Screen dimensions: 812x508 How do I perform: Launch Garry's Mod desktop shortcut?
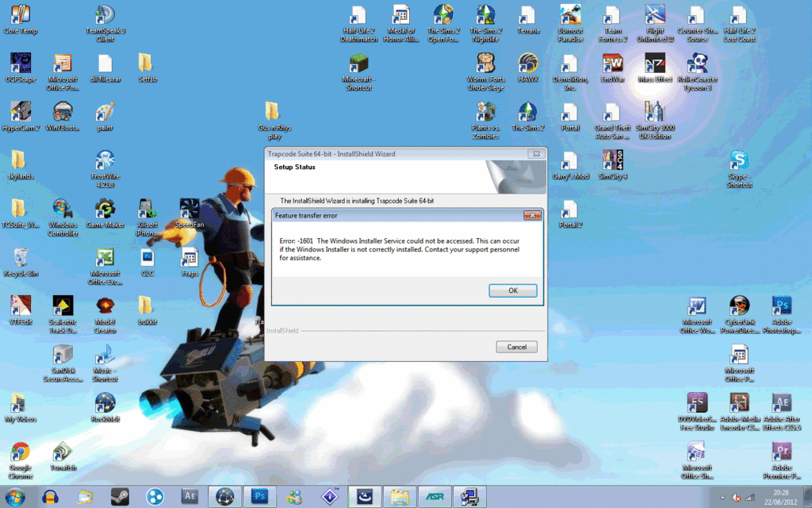tap(570, 165)
